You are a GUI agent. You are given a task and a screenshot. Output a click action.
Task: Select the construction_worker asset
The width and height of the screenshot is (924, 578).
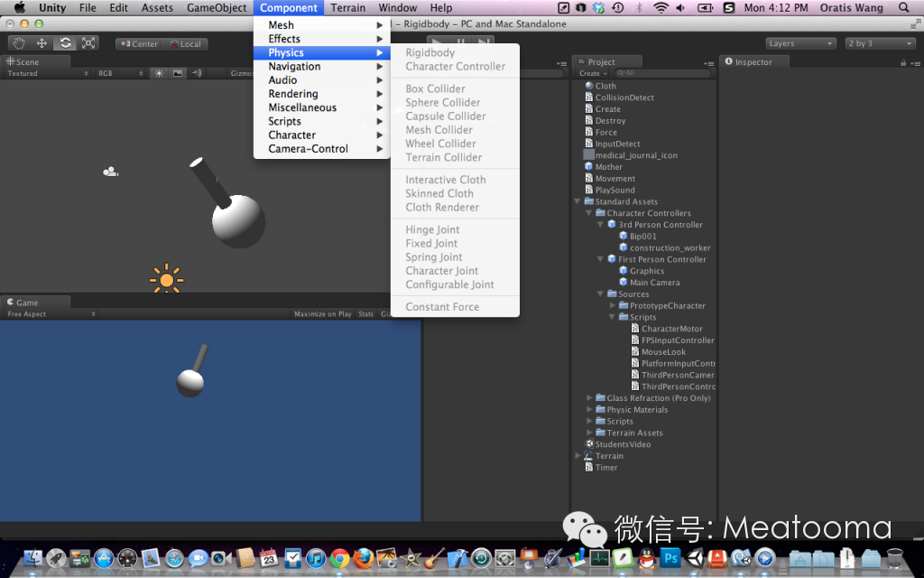coord(664,247)
